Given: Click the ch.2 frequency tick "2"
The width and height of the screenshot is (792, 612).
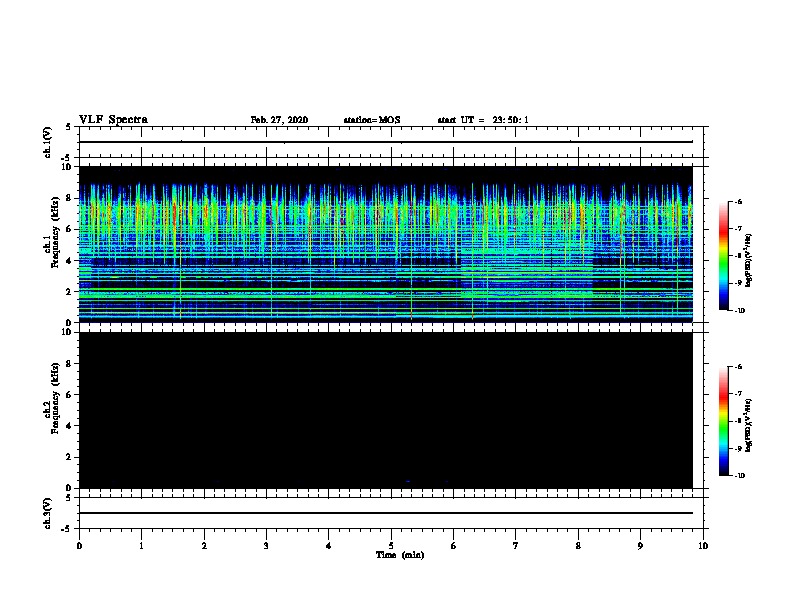Looking at the screenshot, I should pos(70,457).
